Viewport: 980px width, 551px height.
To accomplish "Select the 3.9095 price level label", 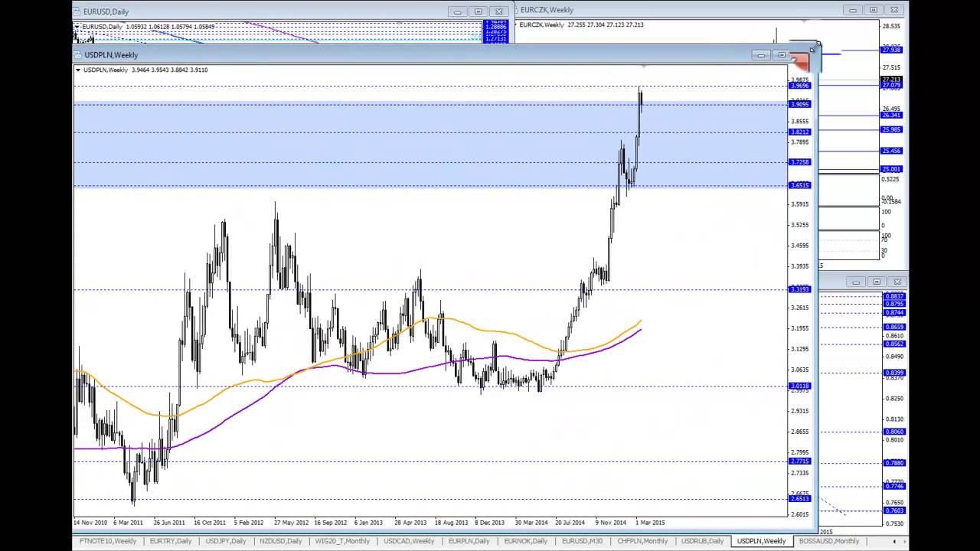I will coord(799,104).
